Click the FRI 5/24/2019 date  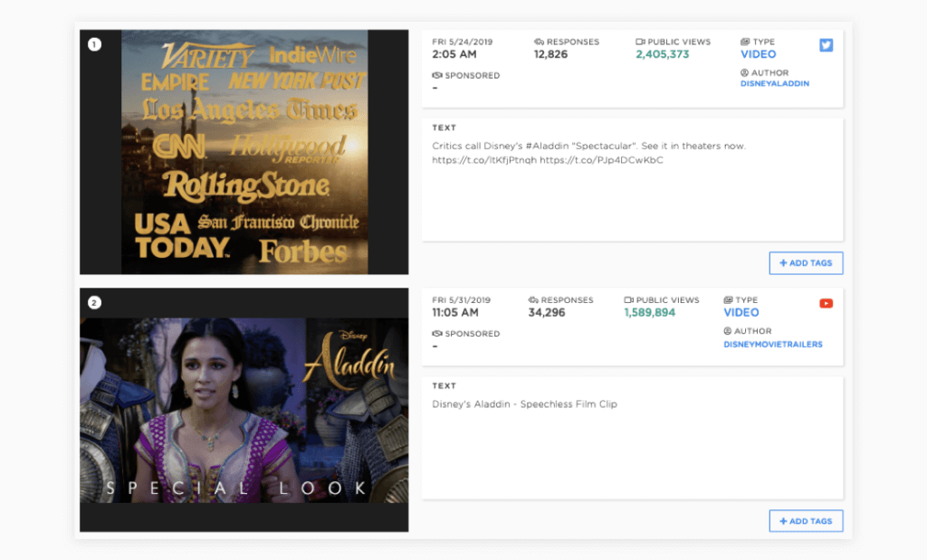coord(463,42)
